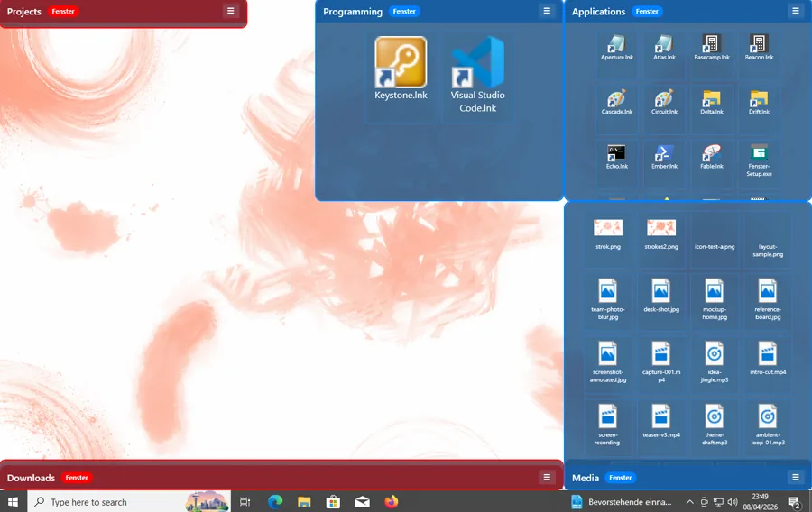The image size is (812, 512).
Task: Click the Fenster badge beside Programming
Action: (x=404, y=12)
